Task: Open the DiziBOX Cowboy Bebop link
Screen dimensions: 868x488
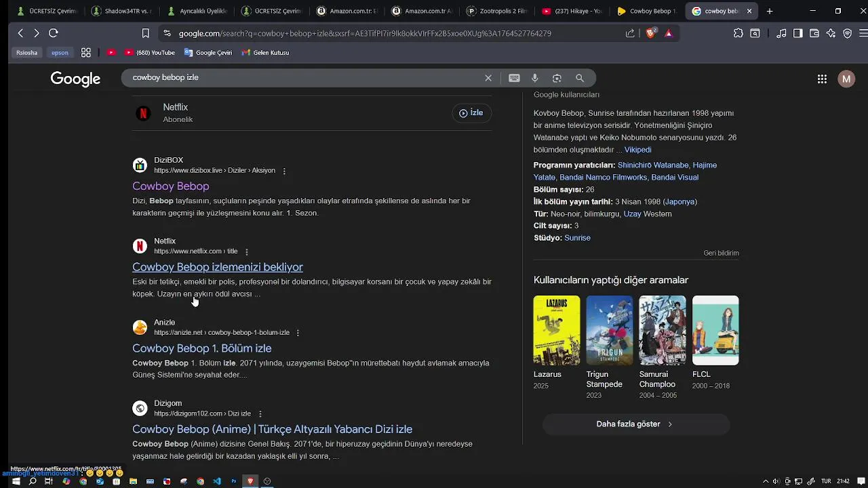Action: (170, 186)
